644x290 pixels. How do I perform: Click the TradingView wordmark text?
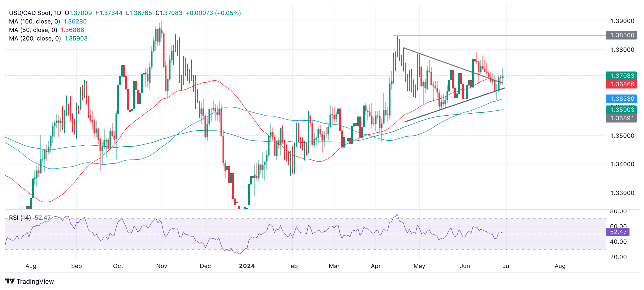(x=35, y=281)
